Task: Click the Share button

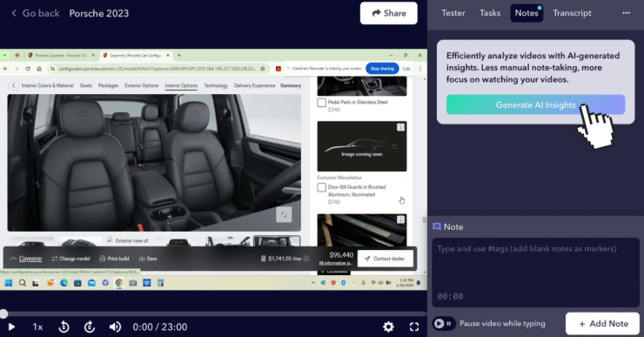Action: (x=388, y=13)
